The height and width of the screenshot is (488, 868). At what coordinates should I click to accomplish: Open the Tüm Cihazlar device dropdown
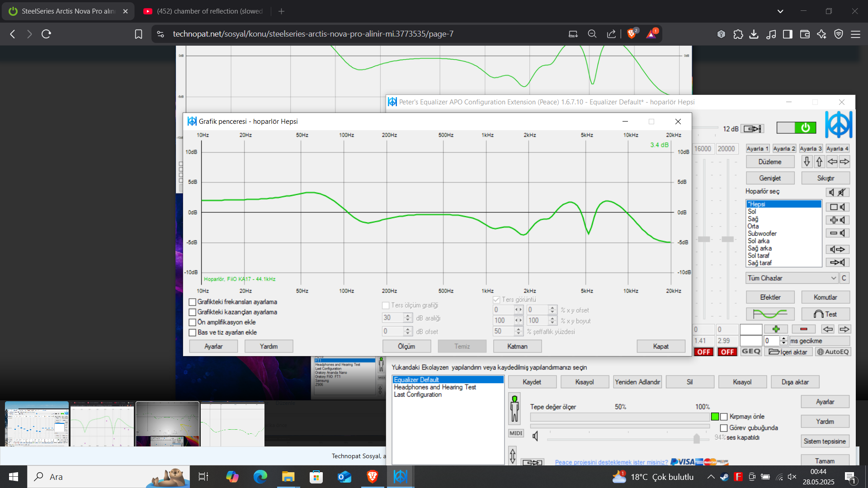(x=792, y=278)
